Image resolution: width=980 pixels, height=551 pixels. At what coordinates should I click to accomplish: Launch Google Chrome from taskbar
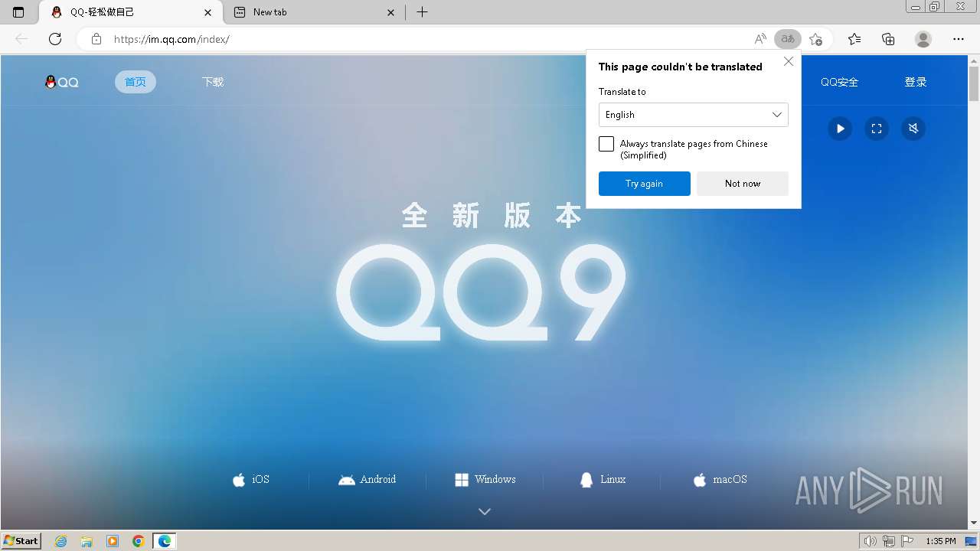click(x=139, y=541)
